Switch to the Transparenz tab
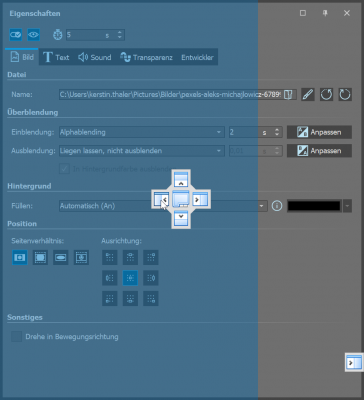 click(146, 57)
